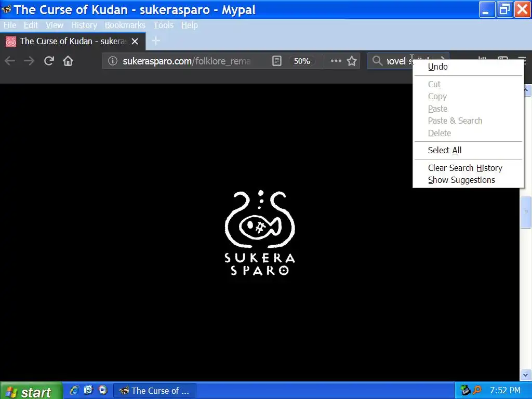The width and height of the screenshot is (532, 399).
Task: Click the greyed-out Paste & Search entry
Action: (468, 121)
